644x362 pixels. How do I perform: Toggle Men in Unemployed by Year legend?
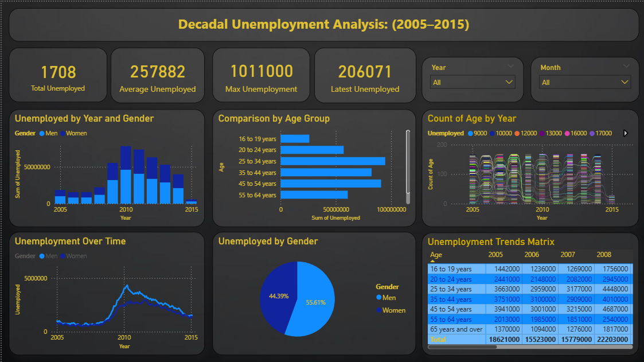[x=41, y=133]
